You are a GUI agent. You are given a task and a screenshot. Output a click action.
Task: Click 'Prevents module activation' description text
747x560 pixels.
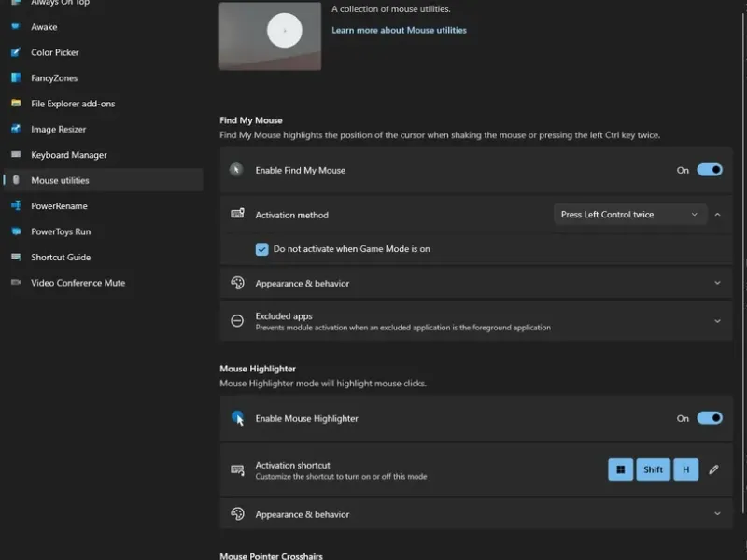(403, 328)
